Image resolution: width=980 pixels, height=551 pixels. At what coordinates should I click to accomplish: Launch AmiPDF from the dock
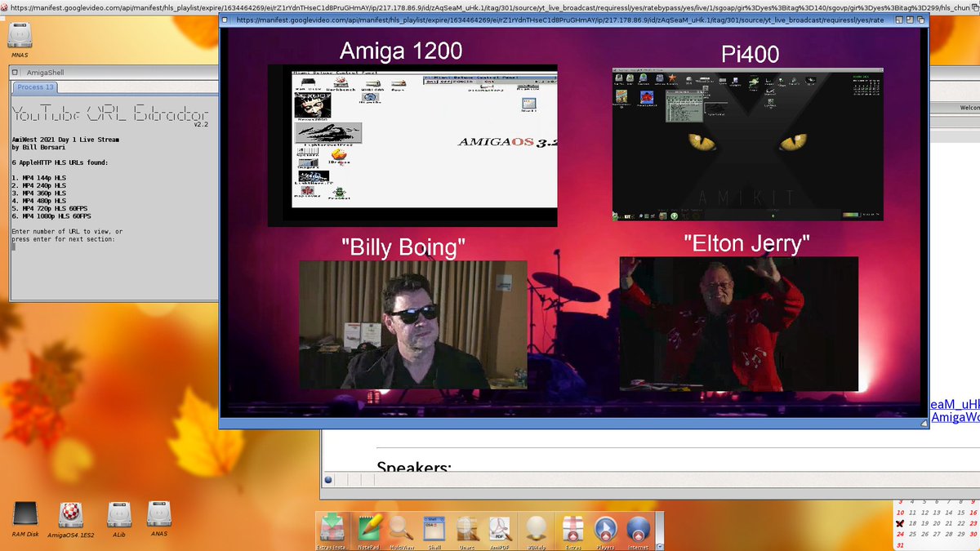point(499,531)
